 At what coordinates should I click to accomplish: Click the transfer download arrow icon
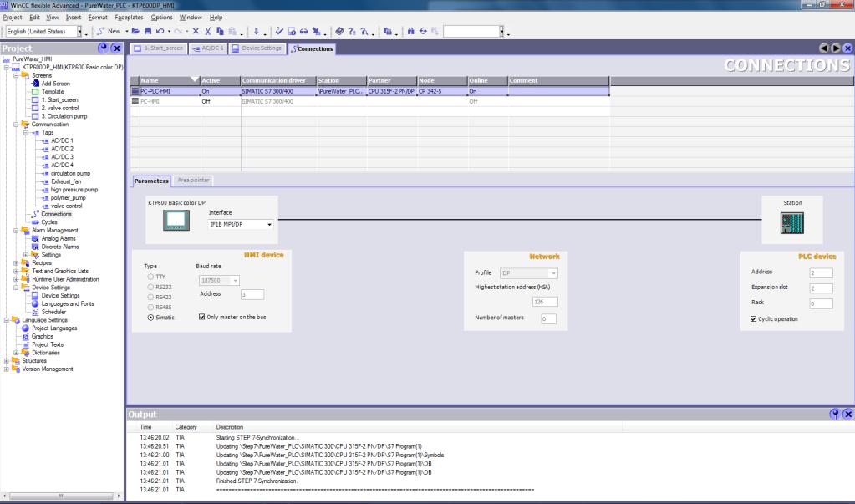click(x=256, y=31)
